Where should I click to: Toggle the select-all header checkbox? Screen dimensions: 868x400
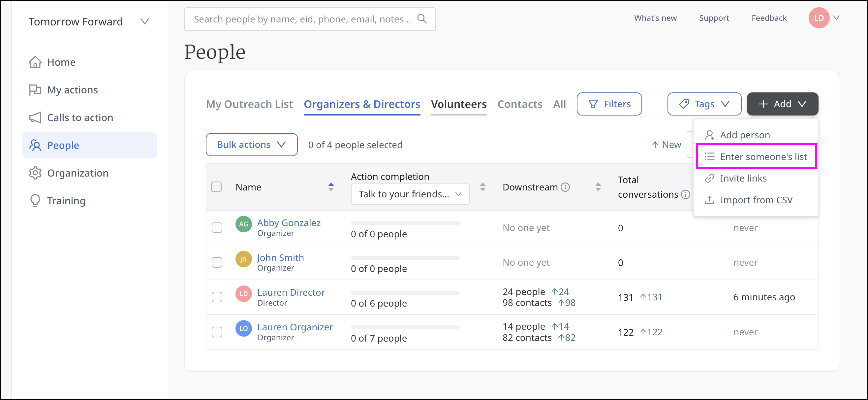point(216,187)
